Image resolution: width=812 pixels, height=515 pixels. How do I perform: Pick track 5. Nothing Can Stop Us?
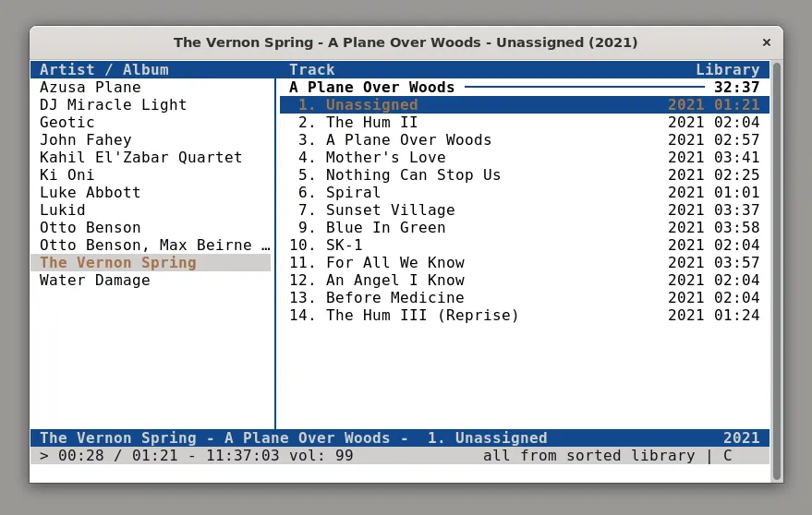(x=413, y=175)
